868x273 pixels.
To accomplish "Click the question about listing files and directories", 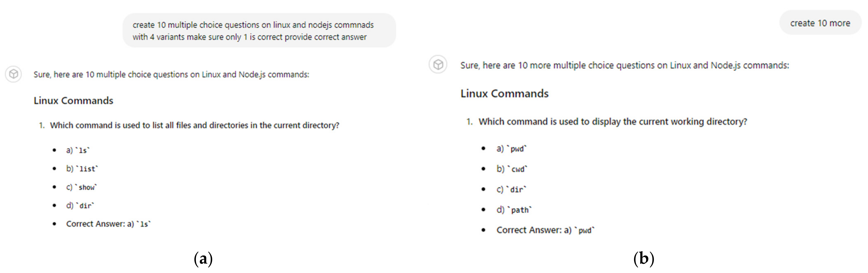I will tap(194, 126).
